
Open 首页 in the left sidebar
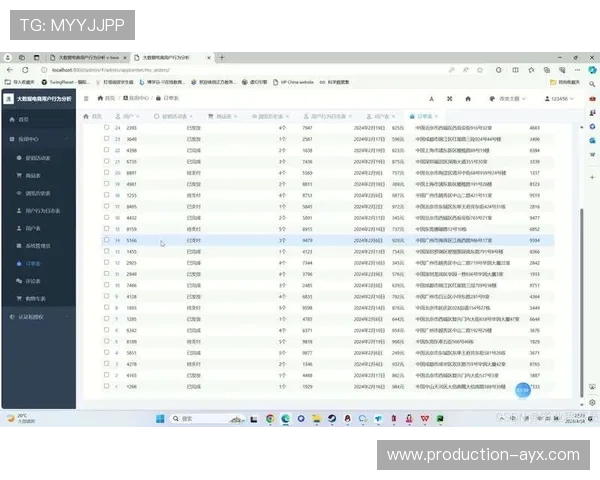pyautogui.click(x=24, y=119)
